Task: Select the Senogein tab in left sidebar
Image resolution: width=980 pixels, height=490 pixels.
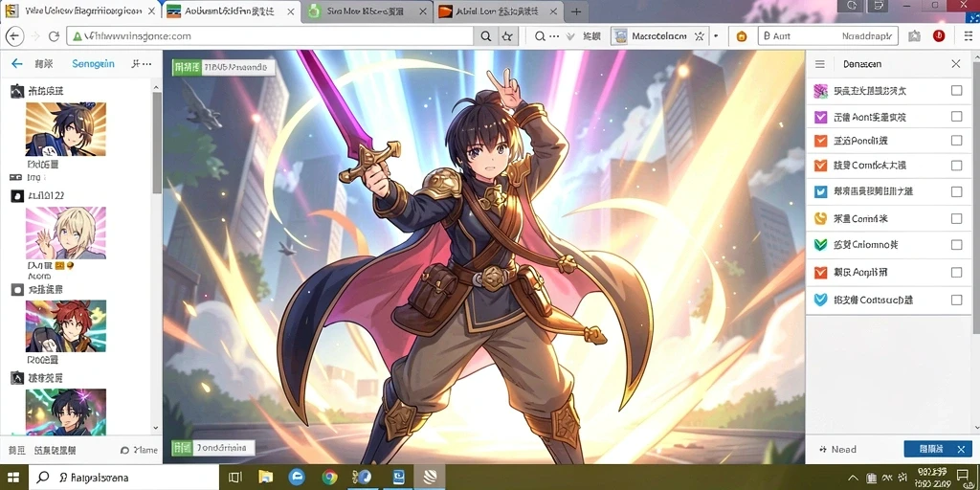Action: (93, 64)
